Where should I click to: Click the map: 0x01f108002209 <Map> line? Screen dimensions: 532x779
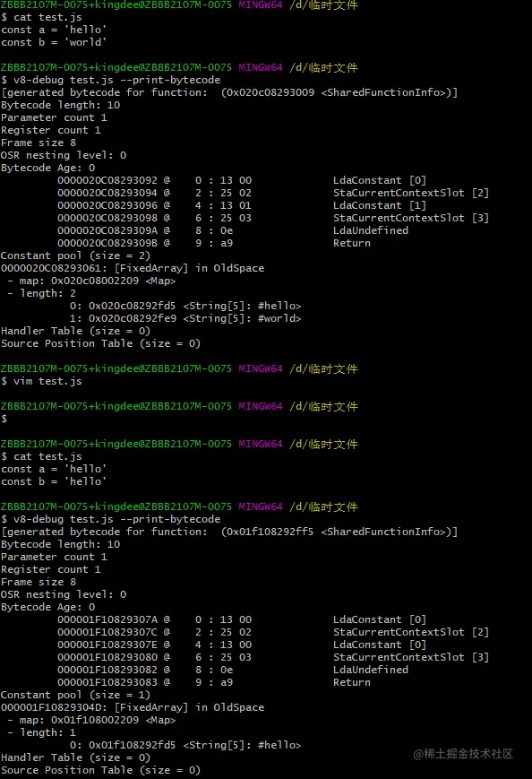click(91, 720)
